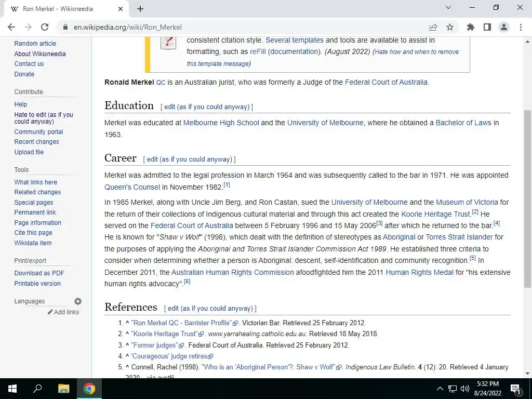Reload the current page

(x=45, y=27)
